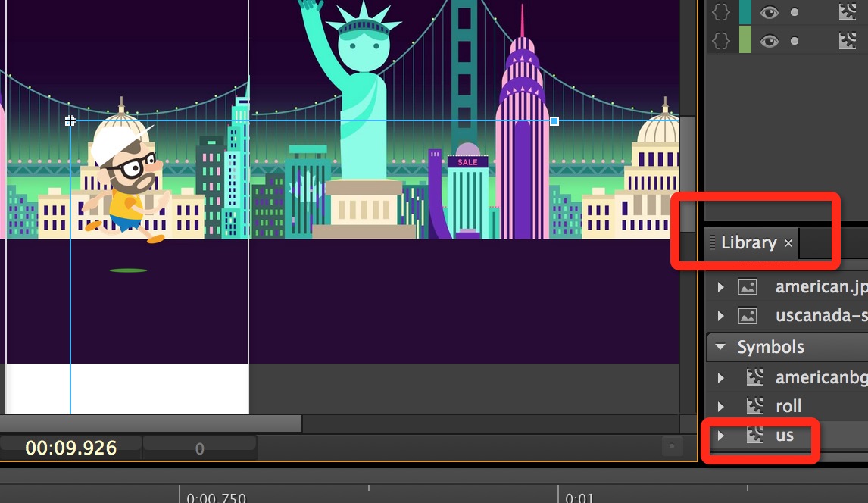
Task: Click the field showing 0 beside timecode
Action: pyautogui.click(x=200, y=448)
